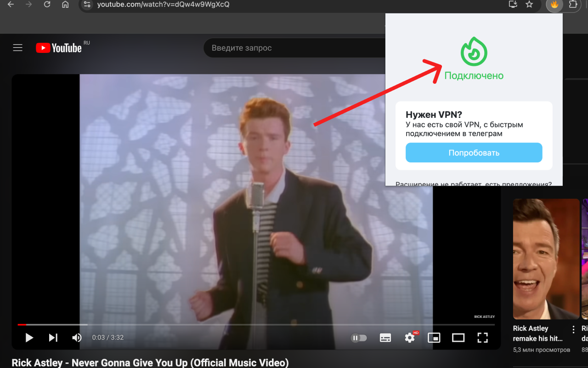Bookmark the page with the star icon
This screenshot has width=588, height=368.
529,6
